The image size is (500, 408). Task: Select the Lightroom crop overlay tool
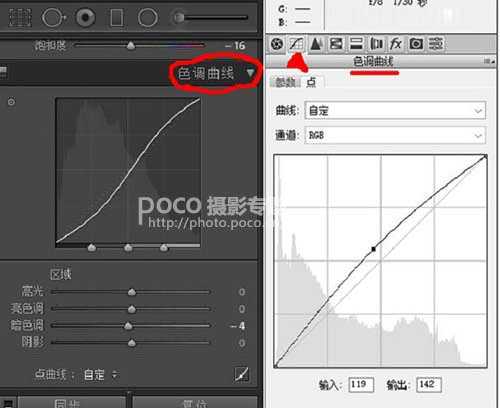click(20, 17)
